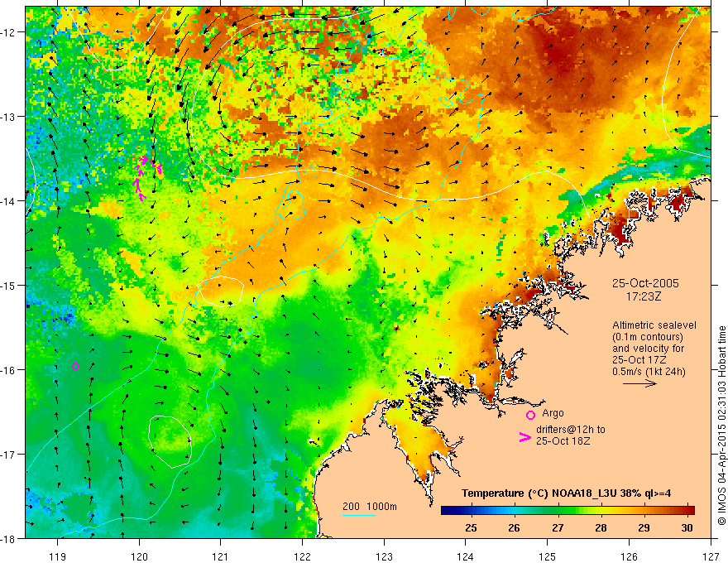Viewport: 728px width, 563px height.
Task: Click the time text 17:23Z
Action: pyautogui.click(x=644, y=296)
